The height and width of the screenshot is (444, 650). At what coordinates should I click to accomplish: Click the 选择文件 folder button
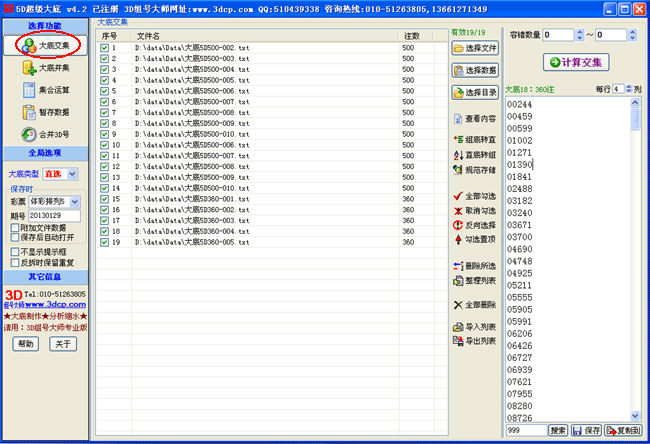pos(474,48)
